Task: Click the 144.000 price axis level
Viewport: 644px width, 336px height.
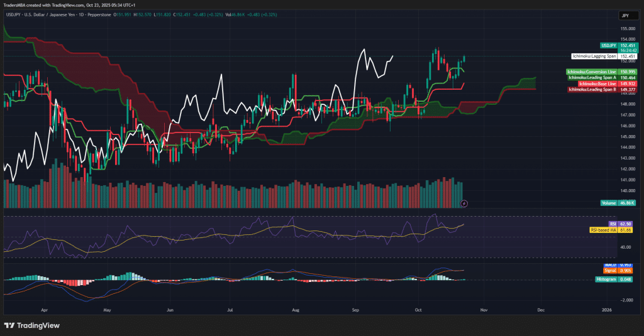Action: (x=628, y=148)
